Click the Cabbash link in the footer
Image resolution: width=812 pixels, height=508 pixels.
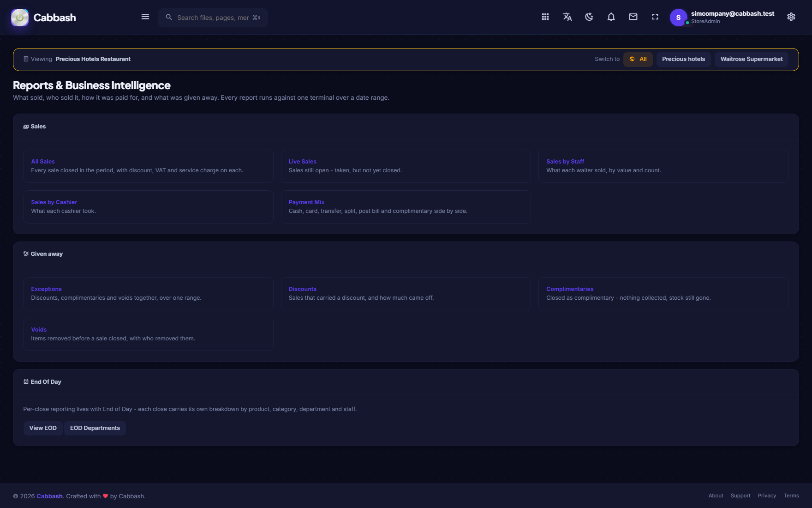pyautogui.click(x=49, y=496)
